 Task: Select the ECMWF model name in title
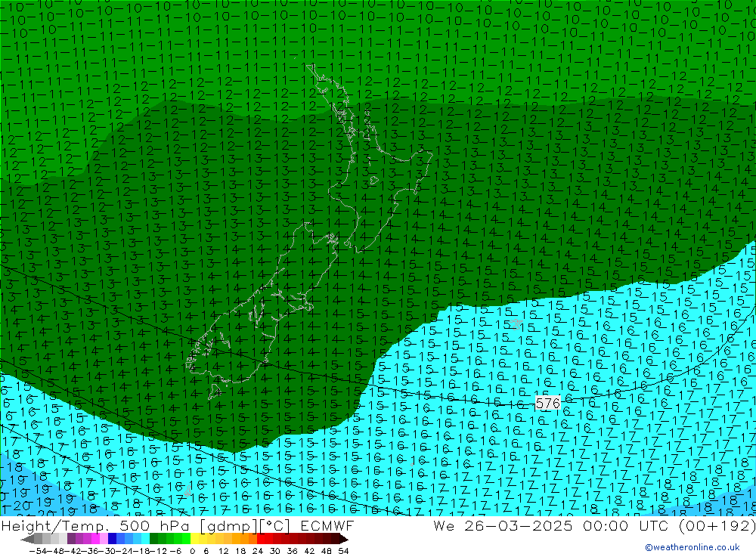tap(327, 525)
